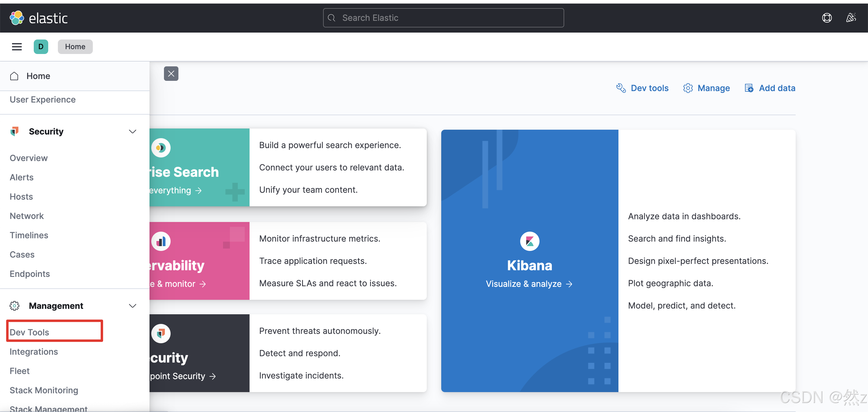This screenshot has width=868, height=412.
Task: Click the Observability logo icon
Action: pos(161,241)
